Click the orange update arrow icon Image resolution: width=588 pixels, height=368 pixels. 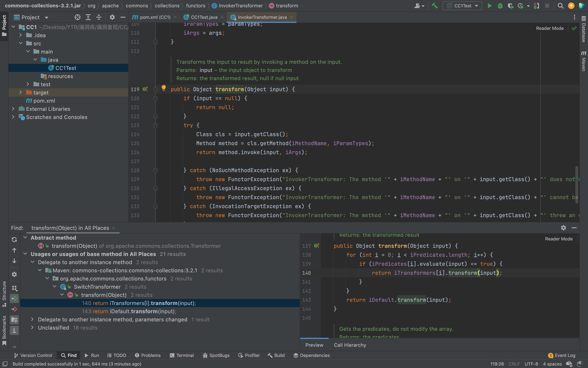(x=571, y=6)
